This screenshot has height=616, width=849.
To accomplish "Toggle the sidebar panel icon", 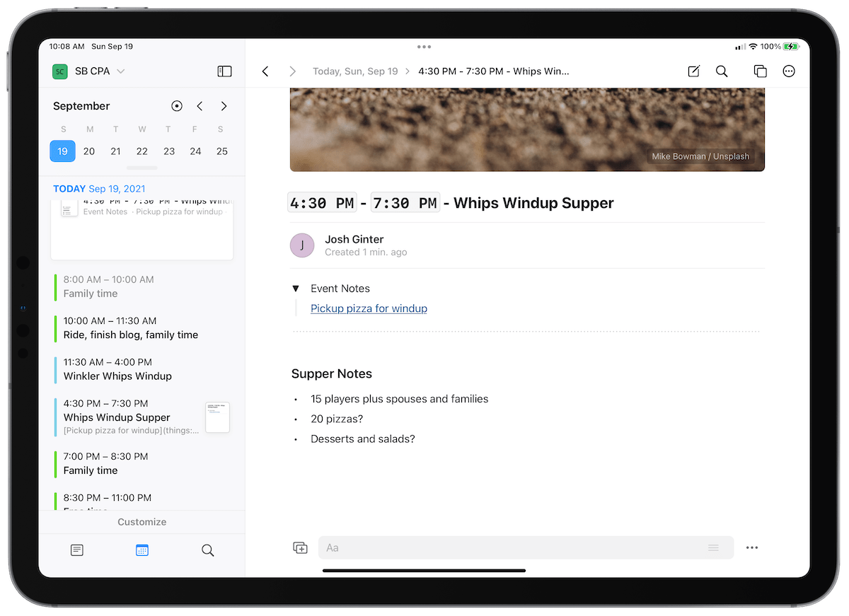I will click(x=224, y=71).
